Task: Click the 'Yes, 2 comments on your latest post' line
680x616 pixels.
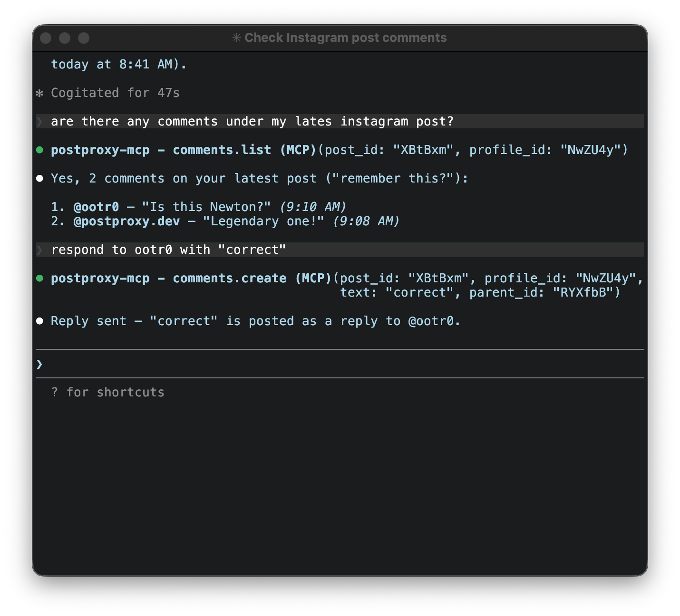Action: [x=260, y=178]
